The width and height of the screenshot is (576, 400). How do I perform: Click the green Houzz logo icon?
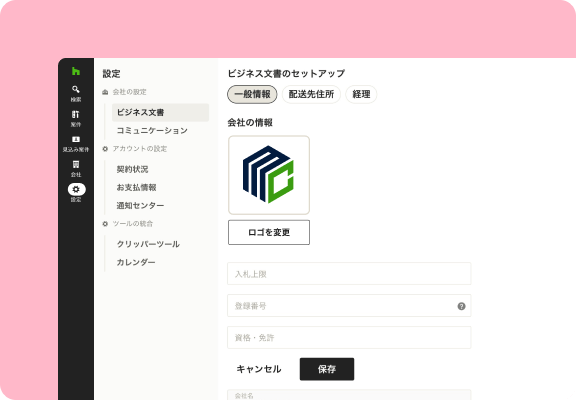click(x=76, y=71)
